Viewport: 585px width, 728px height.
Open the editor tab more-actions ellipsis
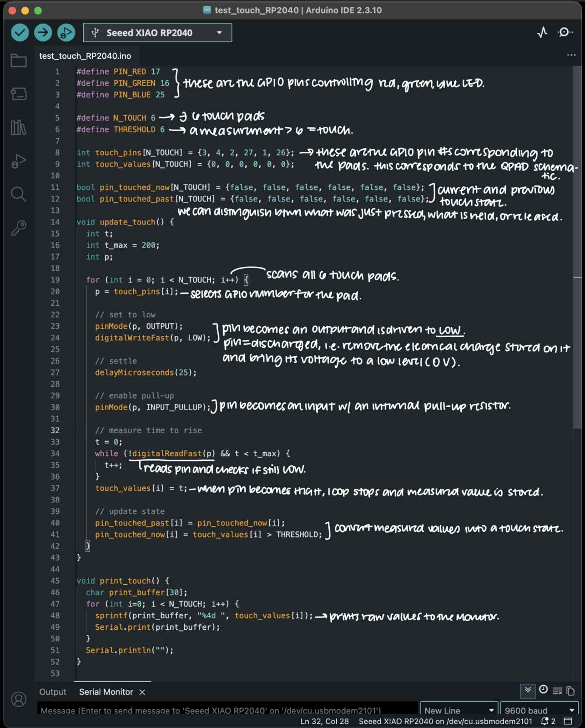click(x=571, y=55)
